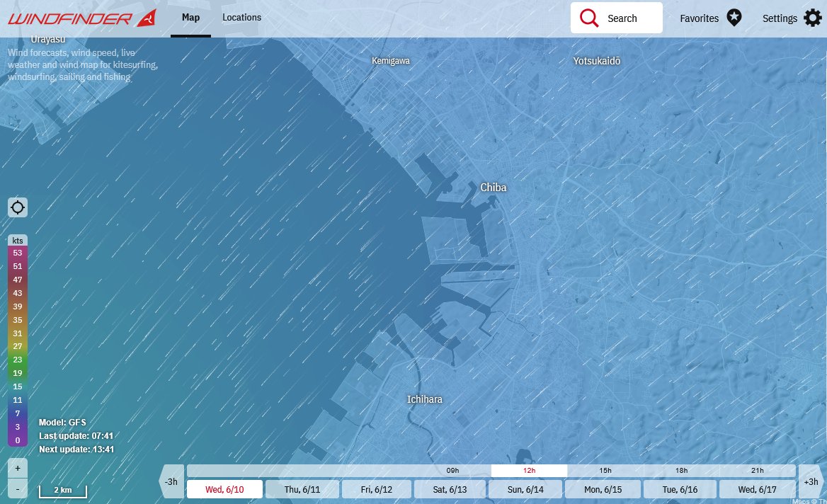The height and width of the screenshot is (504, 827).
Task: Select Mon, 6/15 forecast day
Action: [603, 489]
